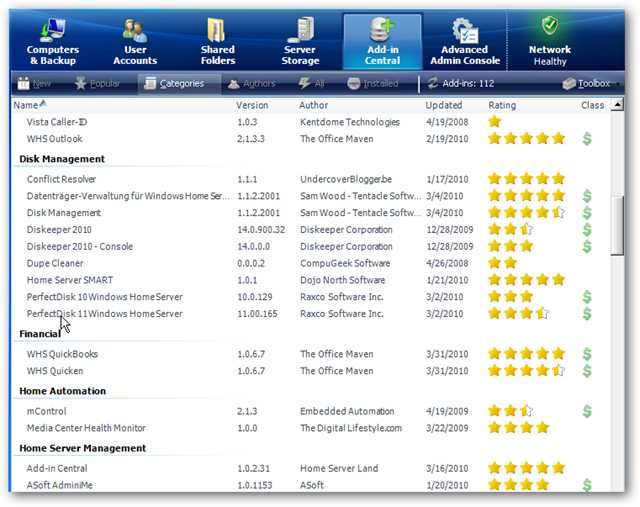This screenshot has height=507, width=640.
Task: Click the star rating of Vista Caller-ID
Action: [494, 122]
